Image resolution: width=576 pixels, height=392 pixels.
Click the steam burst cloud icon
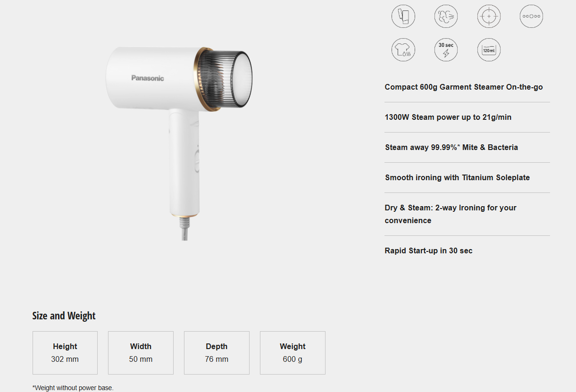[x=446, y=17]
